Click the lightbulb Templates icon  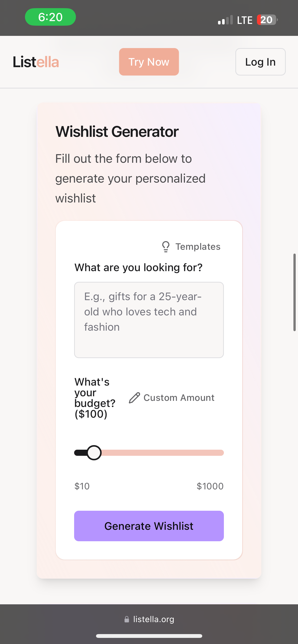coord(166,247)
